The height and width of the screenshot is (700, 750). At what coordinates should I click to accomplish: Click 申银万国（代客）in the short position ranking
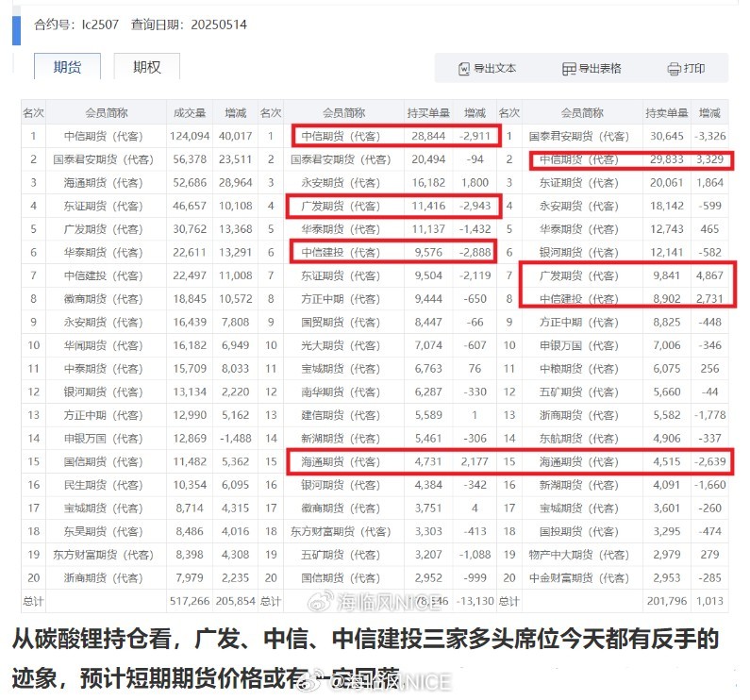click(x=578, y=345)
